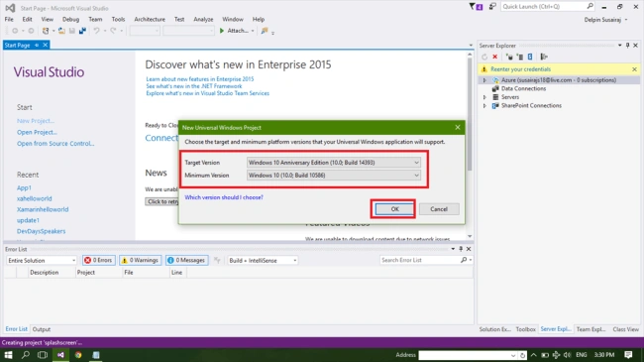Open the Architecture menu
The height and width of the screenshot is (362, 644).
point(150,19)
